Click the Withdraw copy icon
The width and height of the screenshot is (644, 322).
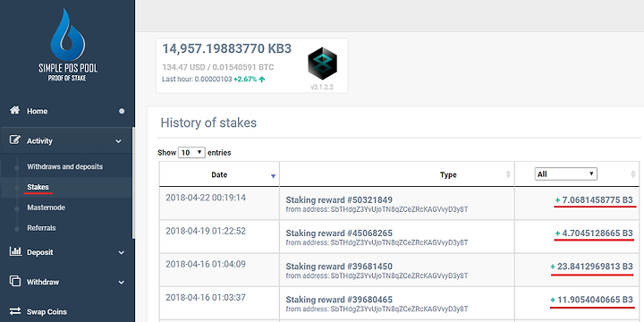15,282
